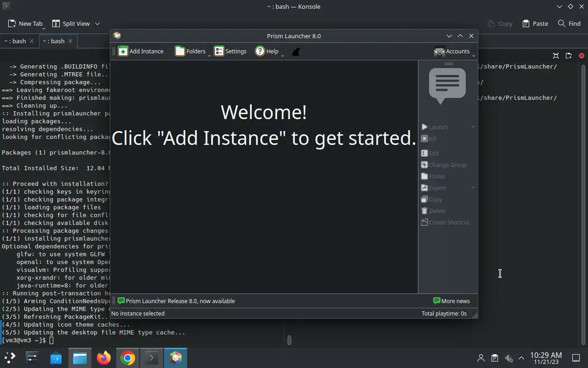The height and width of the screenshot is (368, 588).
Task: Launch Firefox from taskbar
Action: [x=104, y=357]
